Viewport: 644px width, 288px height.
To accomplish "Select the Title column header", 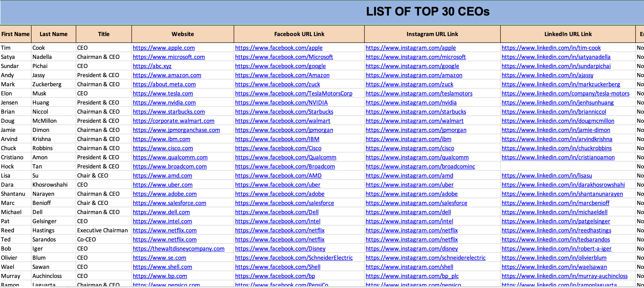I will pos(104,34).
